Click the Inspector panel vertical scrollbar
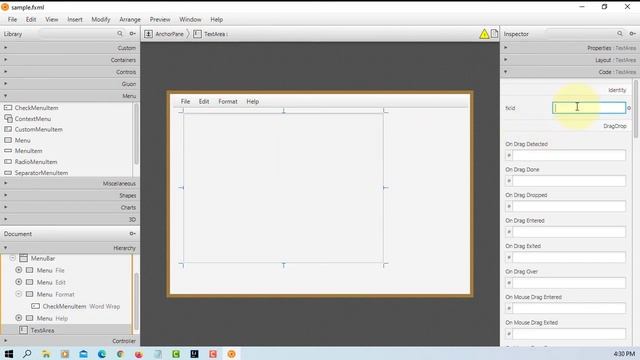 point(636,108)
